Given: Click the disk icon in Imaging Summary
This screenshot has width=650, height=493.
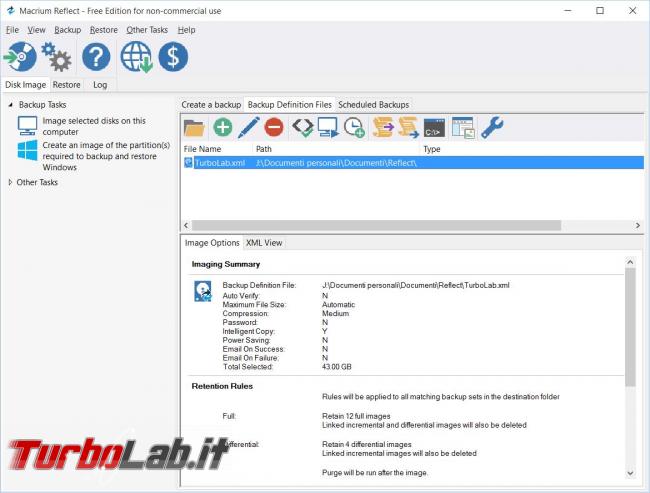Looking at the screenshot, I should [203, 291].
